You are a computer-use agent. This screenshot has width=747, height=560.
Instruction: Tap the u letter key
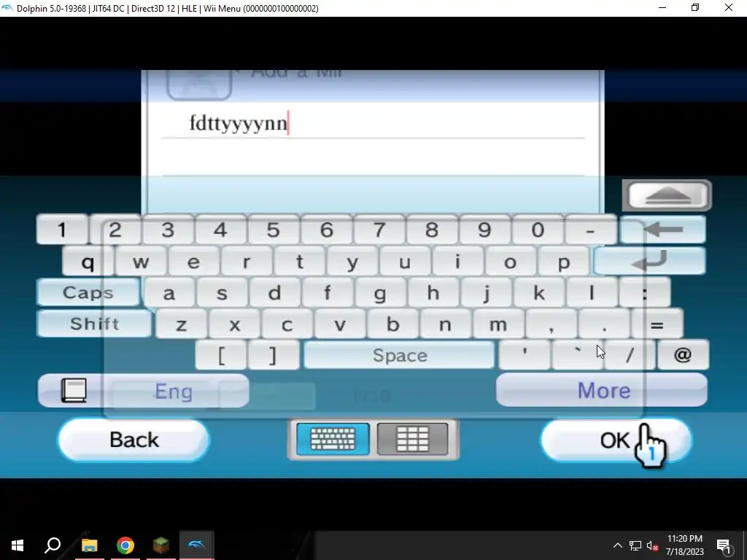[x=405, y=262]
